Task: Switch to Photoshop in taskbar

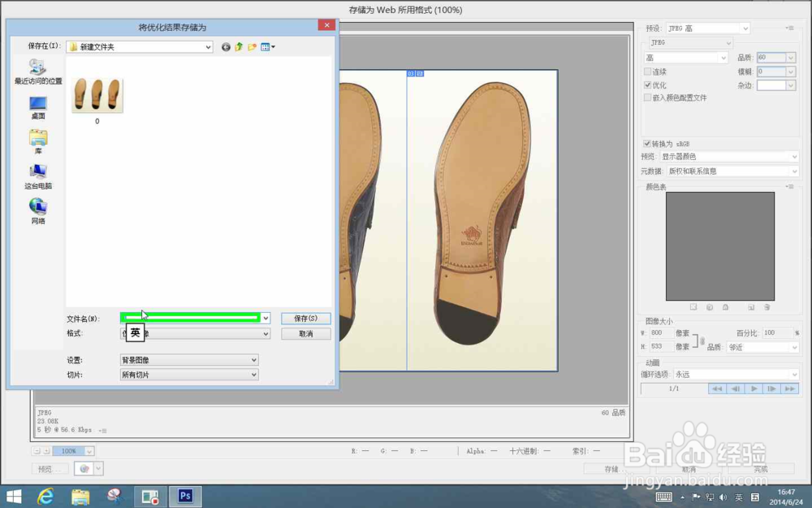Action: tap(185, 497)
